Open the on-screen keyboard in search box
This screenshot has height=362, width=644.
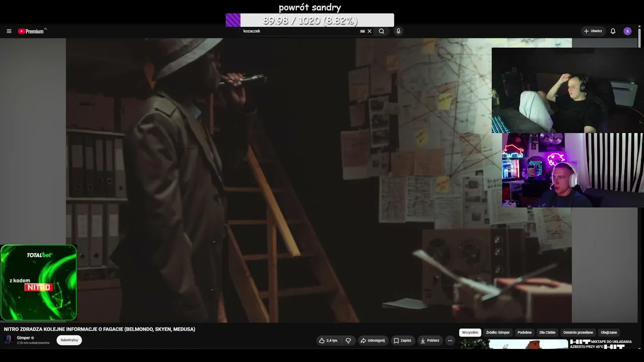click(362, 31)
